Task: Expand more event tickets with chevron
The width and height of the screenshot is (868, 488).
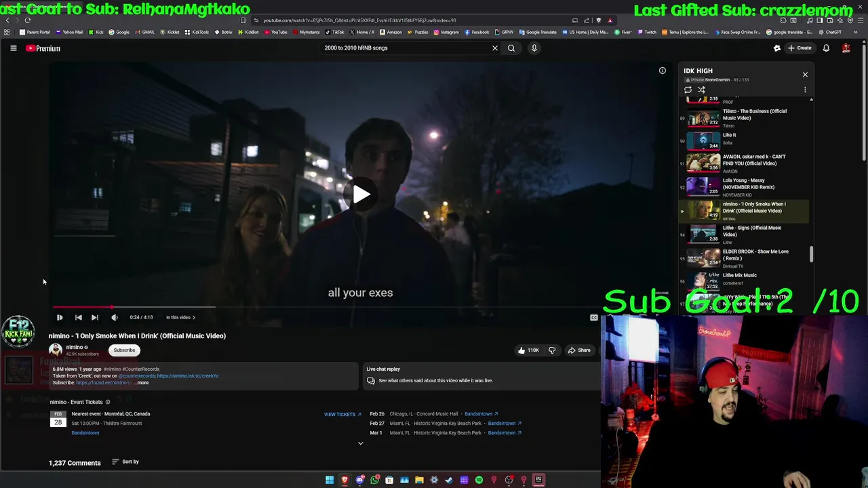Action: (361, 443)
